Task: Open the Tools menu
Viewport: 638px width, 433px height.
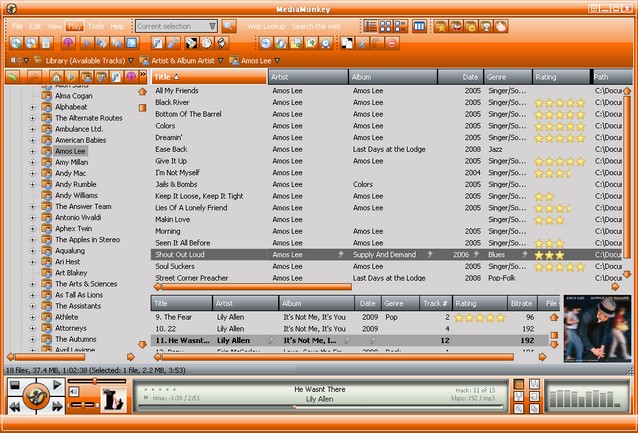Action: point(96,26)
